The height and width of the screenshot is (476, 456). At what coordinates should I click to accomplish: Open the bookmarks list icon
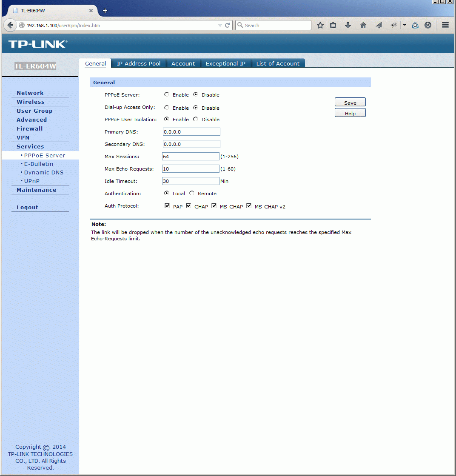[333, 25]
